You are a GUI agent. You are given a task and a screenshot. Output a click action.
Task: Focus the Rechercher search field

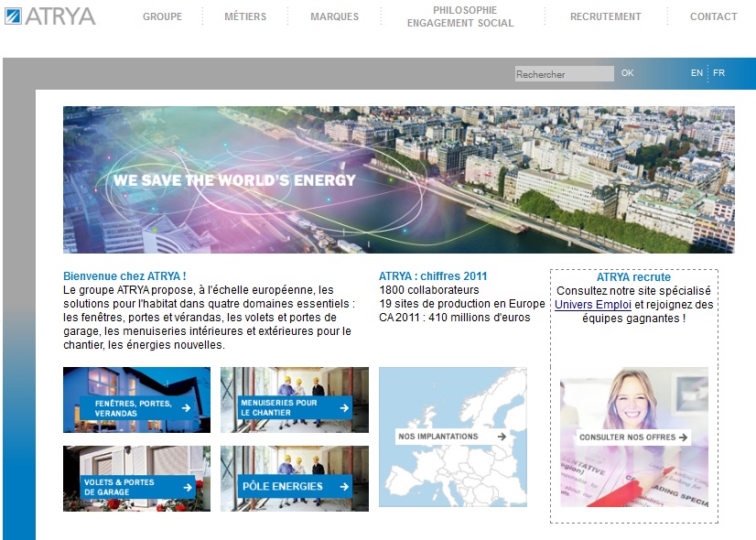click(x=564, y=74)
